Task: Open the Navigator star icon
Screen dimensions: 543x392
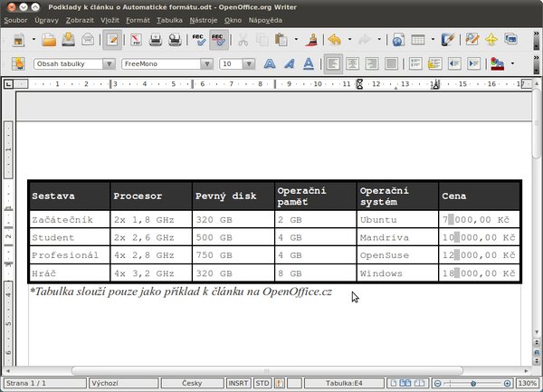Action: tap(491, 39)
